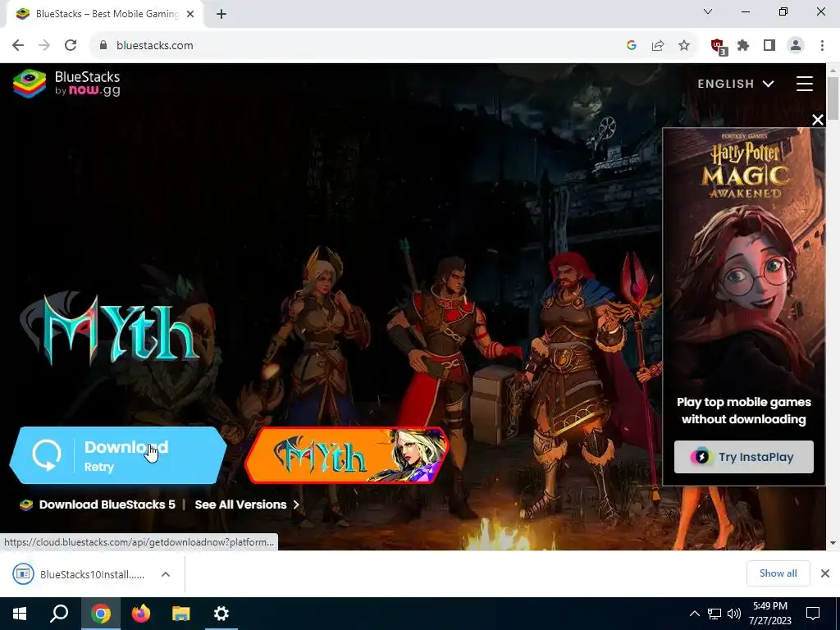840x630 pixels.
Task: Click the blue Download Retry button
Action: pos(118,456)
